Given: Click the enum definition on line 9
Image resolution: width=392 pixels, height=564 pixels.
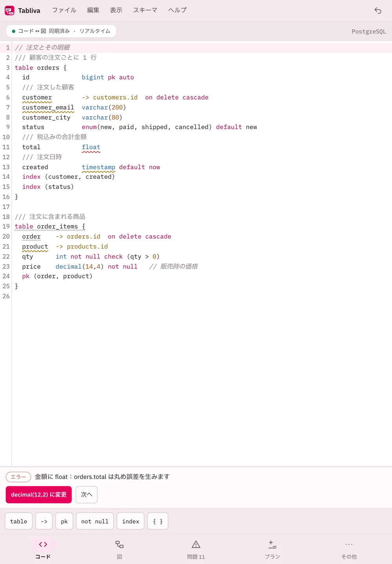Looking at the screenshot, I should 147,127.
